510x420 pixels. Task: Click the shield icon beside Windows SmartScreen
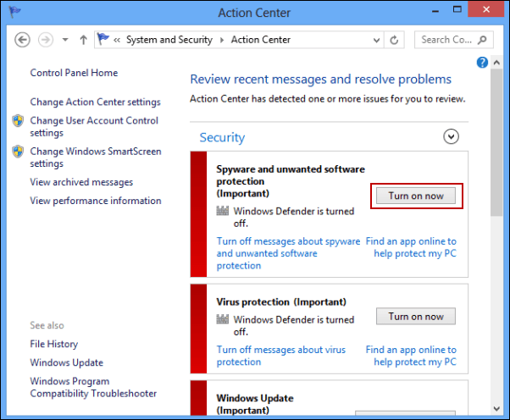coord(18,152)
